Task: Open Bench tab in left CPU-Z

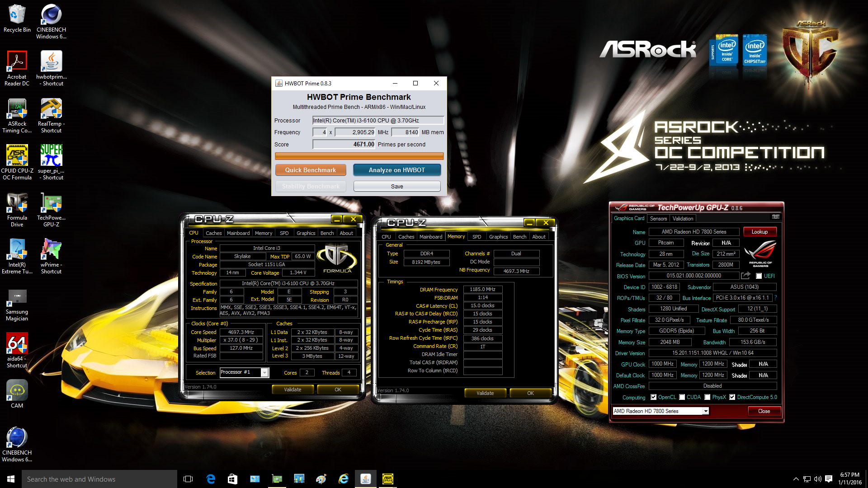Action: (x=327, y=233)
